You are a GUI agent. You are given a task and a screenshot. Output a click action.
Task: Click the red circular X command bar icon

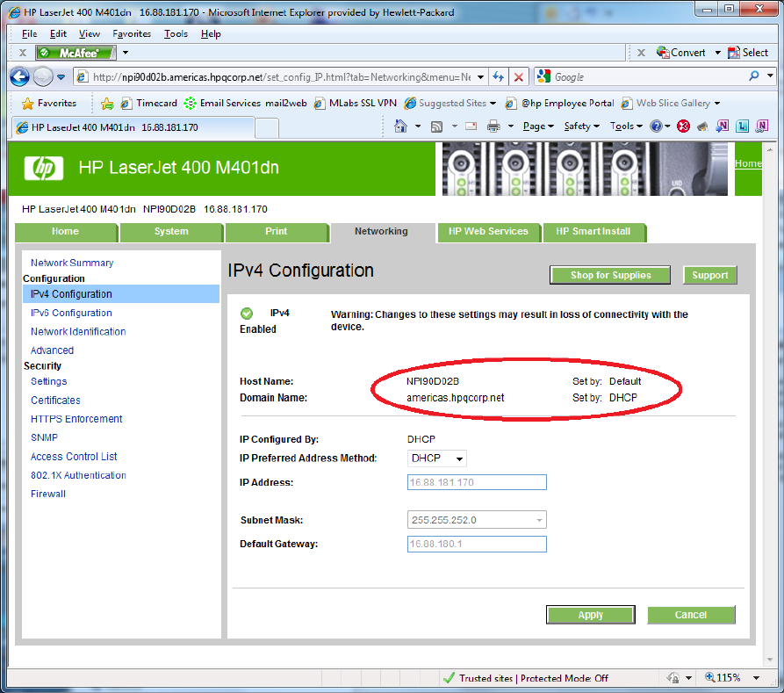(683, 126)
